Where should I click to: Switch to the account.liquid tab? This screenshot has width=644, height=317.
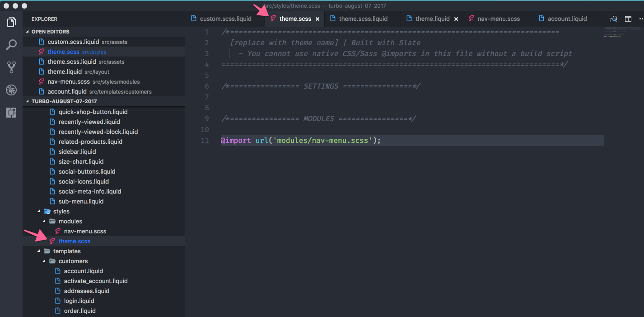567,19
